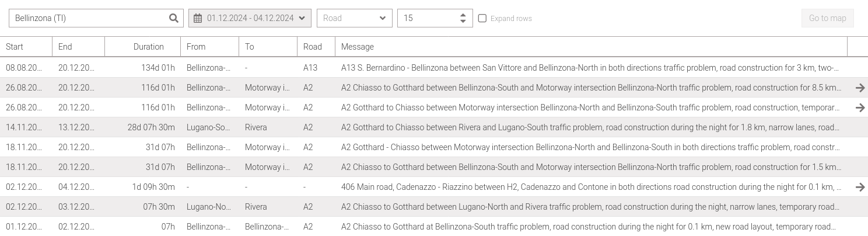Increase row count with stepper up arrow

click(463, 15)
